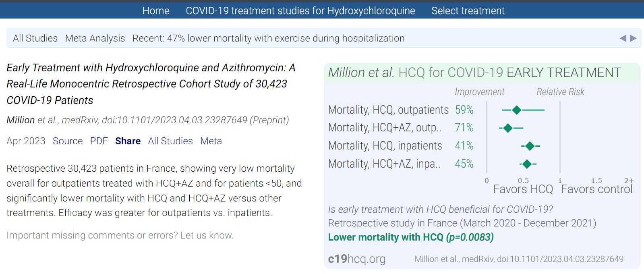Viewport: 644px width, 274px height.
Task: Open the PDF link
Action: pos(99,141)
